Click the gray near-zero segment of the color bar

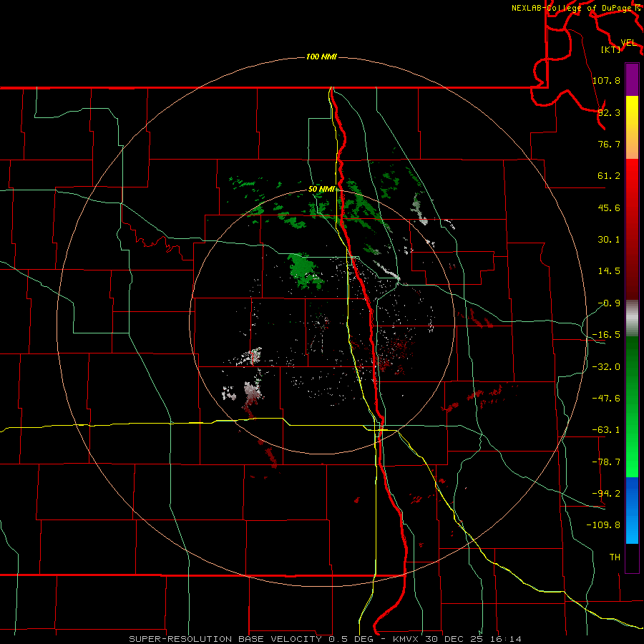click(x=632, y=318)
